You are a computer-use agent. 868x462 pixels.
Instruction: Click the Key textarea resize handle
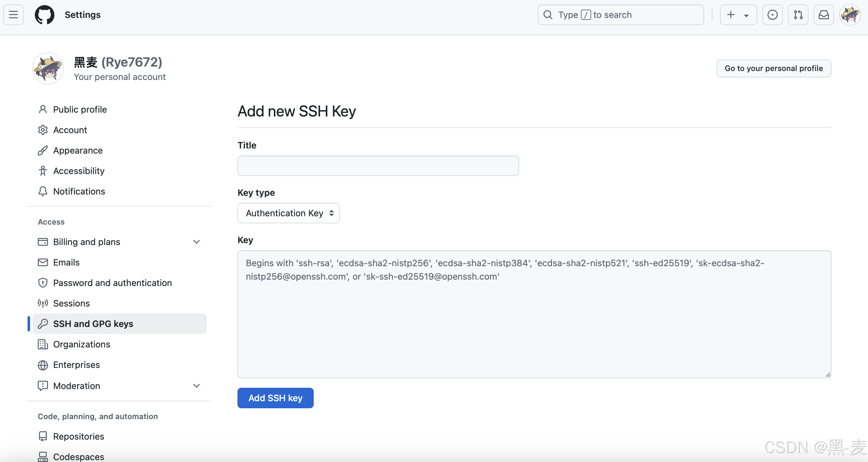click(x=828, y=374)
